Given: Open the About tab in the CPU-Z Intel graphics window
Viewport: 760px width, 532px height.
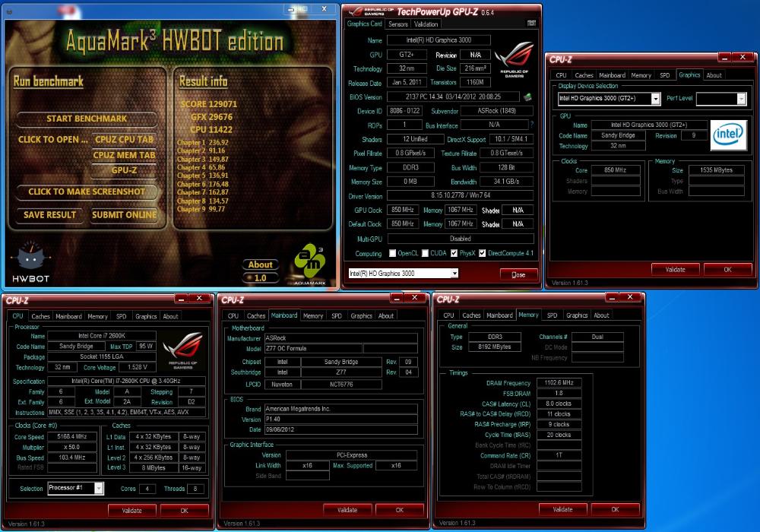Looking at the screenshot, I should tap(714, 75).
